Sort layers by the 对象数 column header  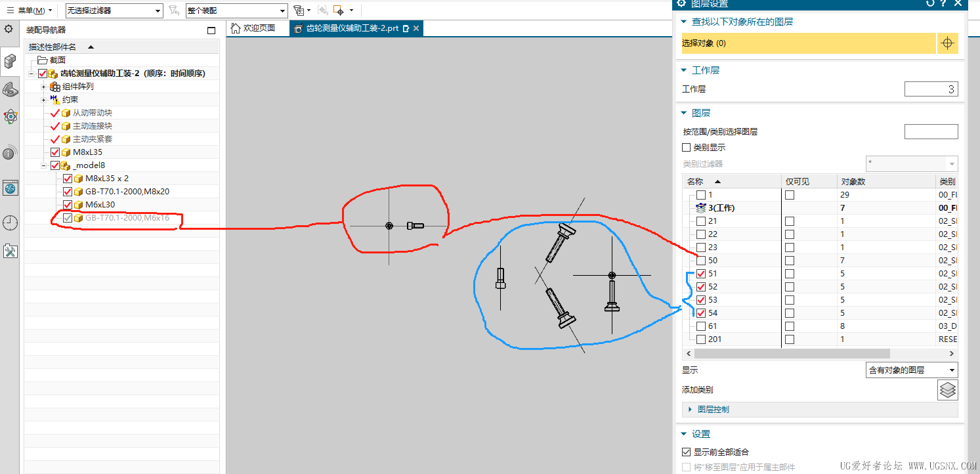(885, 181)
